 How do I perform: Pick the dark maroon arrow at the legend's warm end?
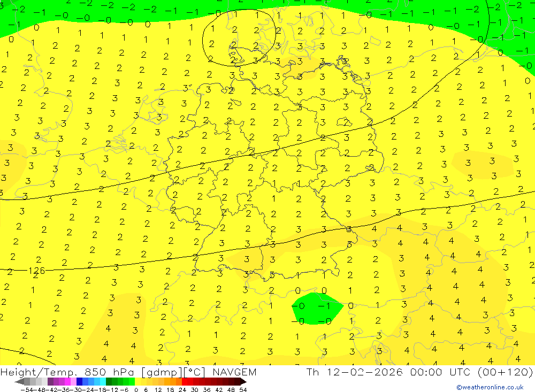coord(243,381)
